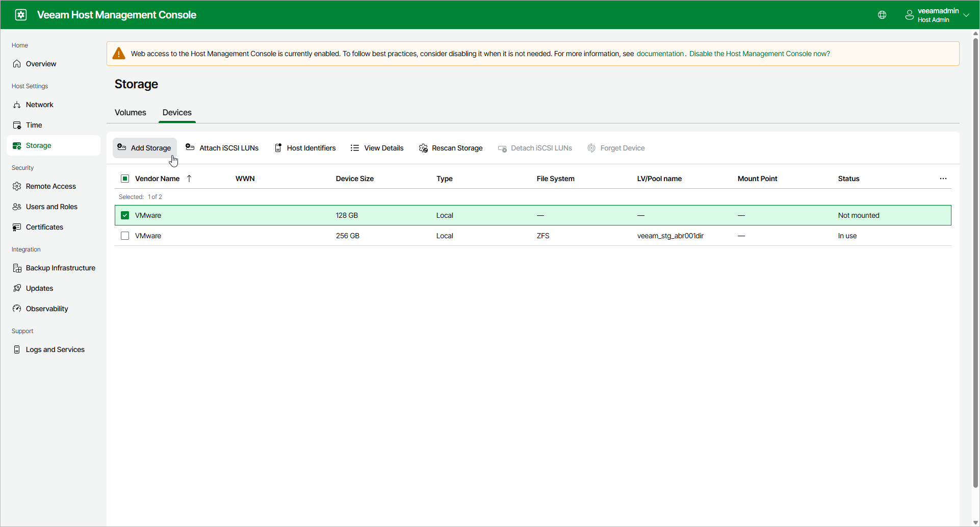980x527 pixels.
Task: Click the In use status cell
Action: click(x=847, y=236)
